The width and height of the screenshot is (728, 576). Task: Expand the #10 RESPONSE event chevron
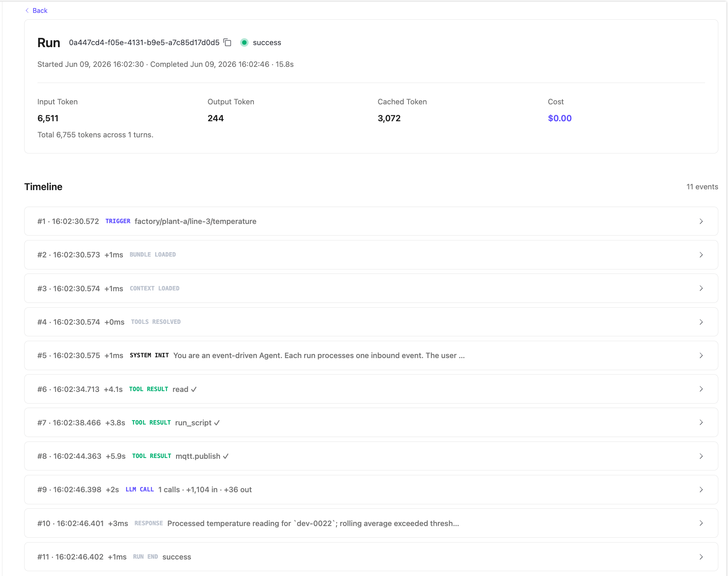(x=701, y=523)
